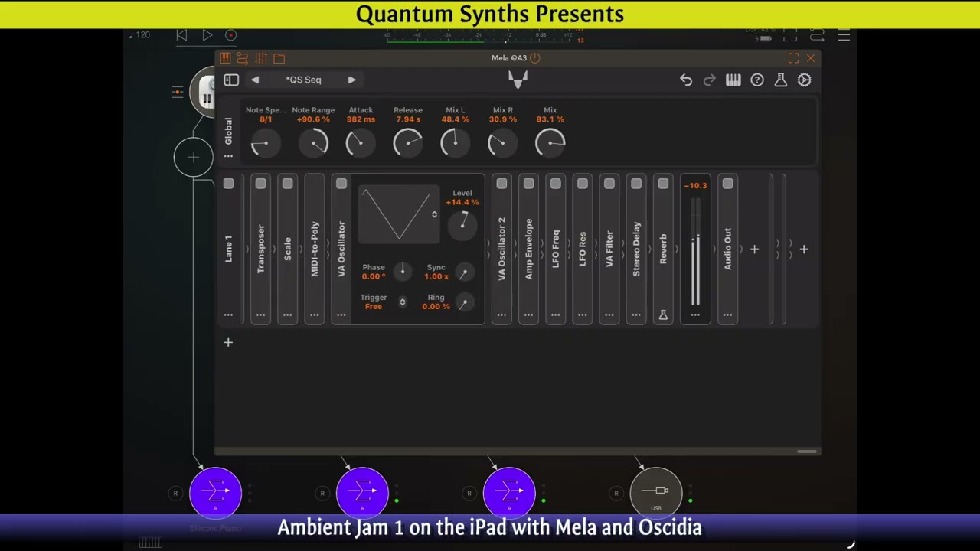Open the Lane 1 ellipsis menu
The height and width of the screenshot is (551, 980).
pyautogui.click(x=228, y=315)
